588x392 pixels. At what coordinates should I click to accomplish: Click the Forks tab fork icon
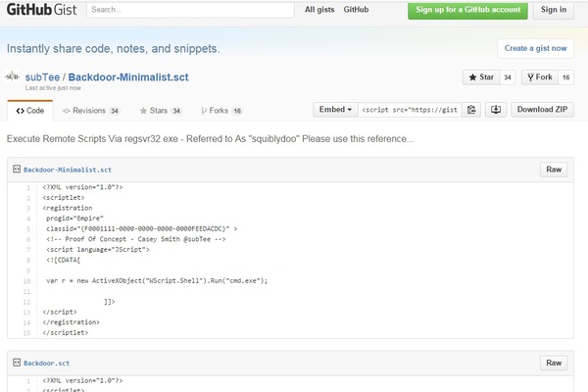pos(204,111)
